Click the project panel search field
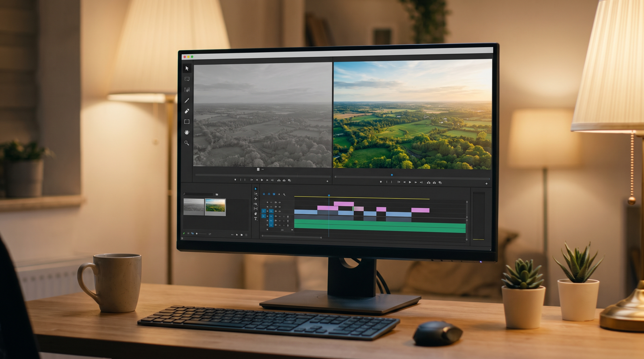Image resolution: width=644 pixels, height=359 pixels. pos(198,194)
